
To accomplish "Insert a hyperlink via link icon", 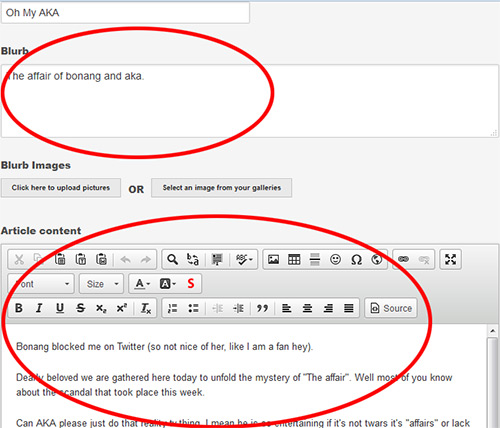I will point(403,259).
